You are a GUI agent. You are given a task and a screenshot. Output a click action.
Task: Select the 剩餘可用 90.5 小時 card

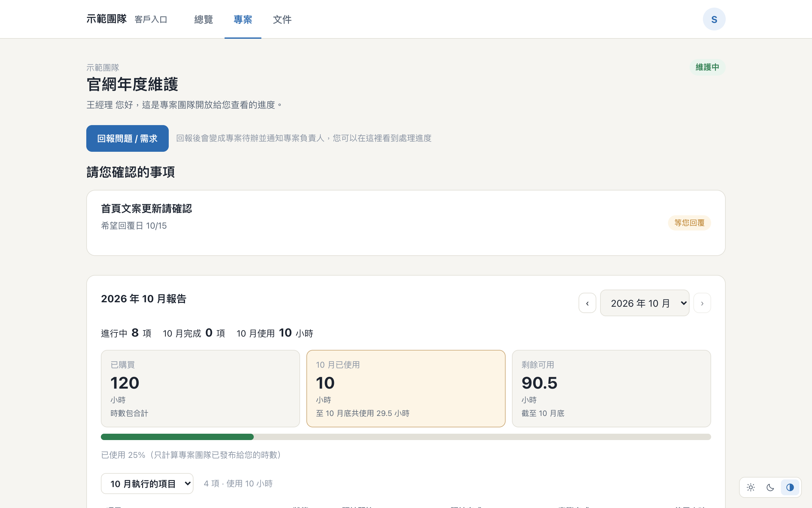(x=611, y=389)
